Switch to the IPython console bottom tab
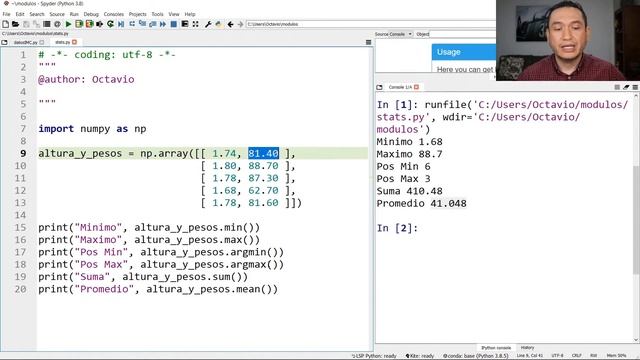Viewport: 640px width, 360px height. click(x=496, y=348)
